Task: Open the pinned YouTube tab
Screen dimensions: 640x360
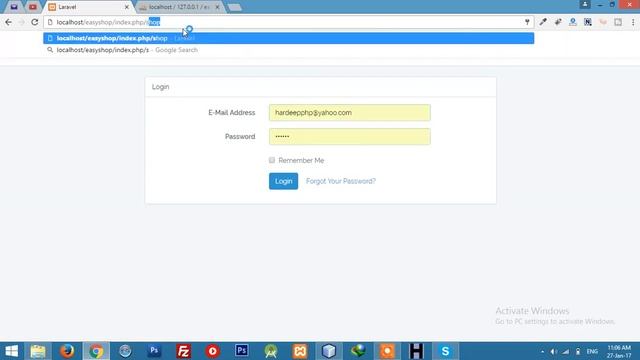Action: pyautogui.click(x=33, y=7)
